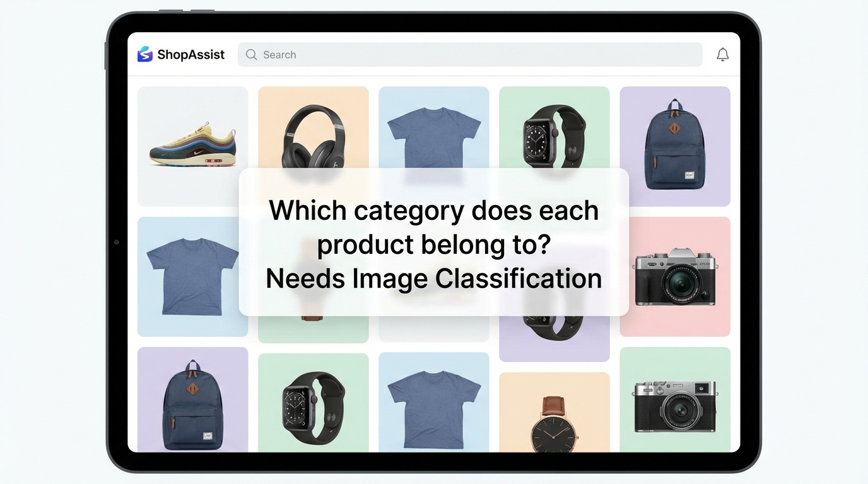Viewport: 868px width, 484px height.
Task: Open the blue t-shirt tile below the sneaker
Action: click(192, 276)
